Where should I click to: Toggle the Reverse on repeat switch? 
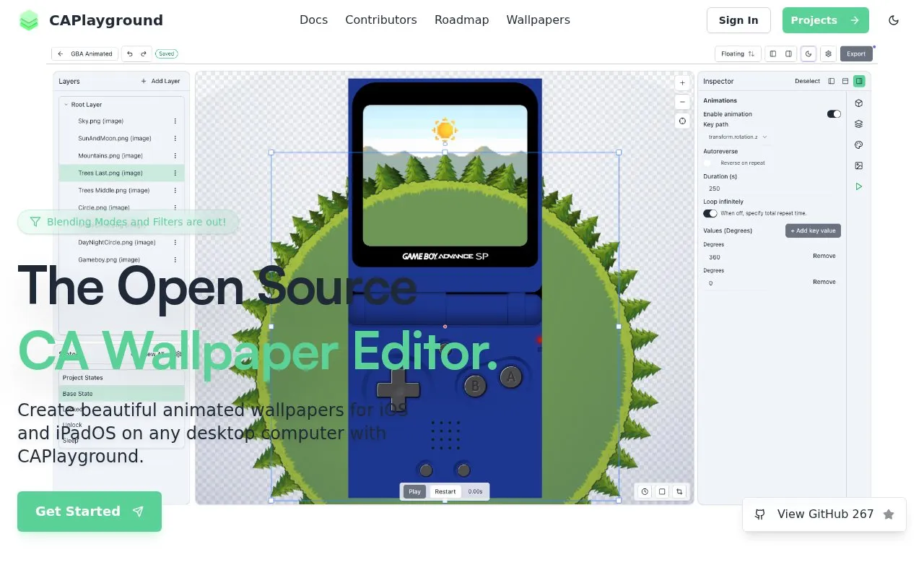click(x=710, y=163)
